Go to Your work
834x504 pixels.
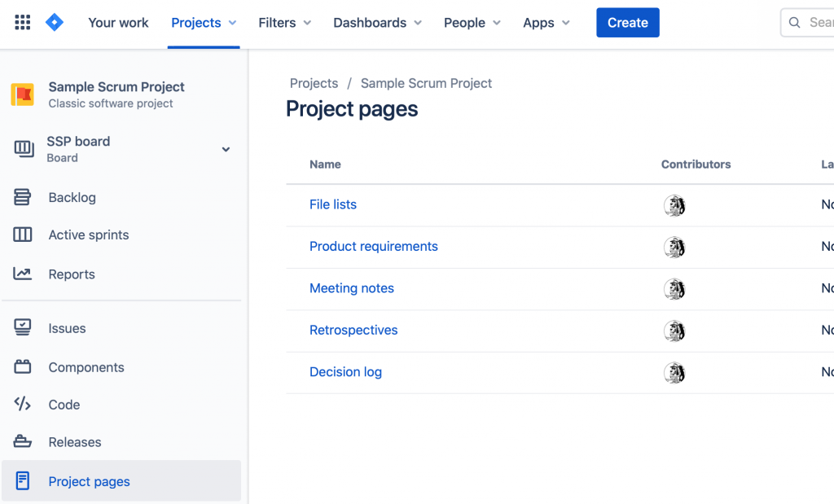(118, 23)
